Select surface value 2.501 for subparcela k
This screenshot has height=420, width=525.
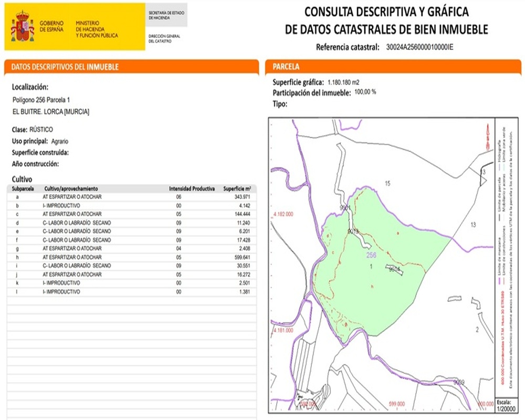(245, 283)
